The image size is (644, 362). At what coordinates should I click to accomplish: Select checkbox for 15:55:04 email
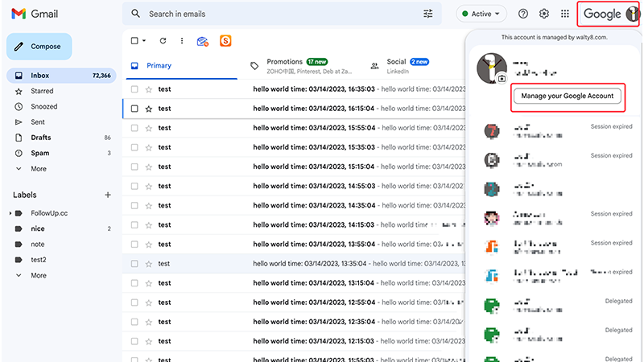pyautogui.click(x=134, y=128)
